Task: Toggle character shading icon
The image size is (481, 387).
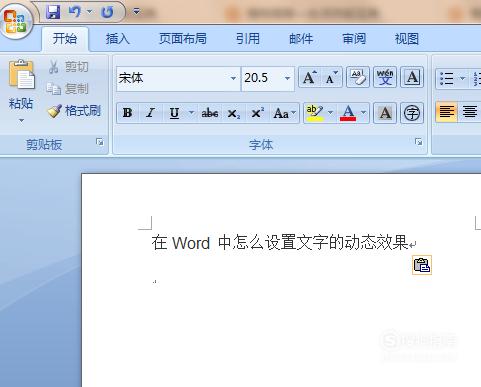Action: 385,113
